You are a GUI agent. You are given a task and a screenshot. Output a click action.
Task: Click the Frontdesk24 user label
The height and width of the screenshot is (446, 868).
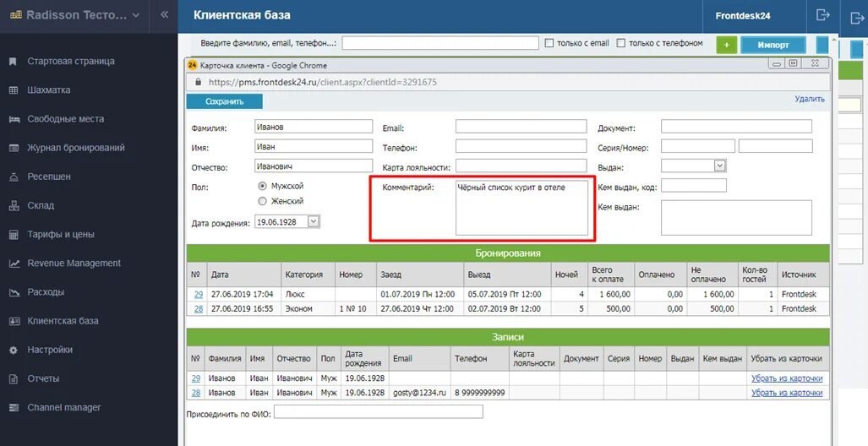(743, 15)
